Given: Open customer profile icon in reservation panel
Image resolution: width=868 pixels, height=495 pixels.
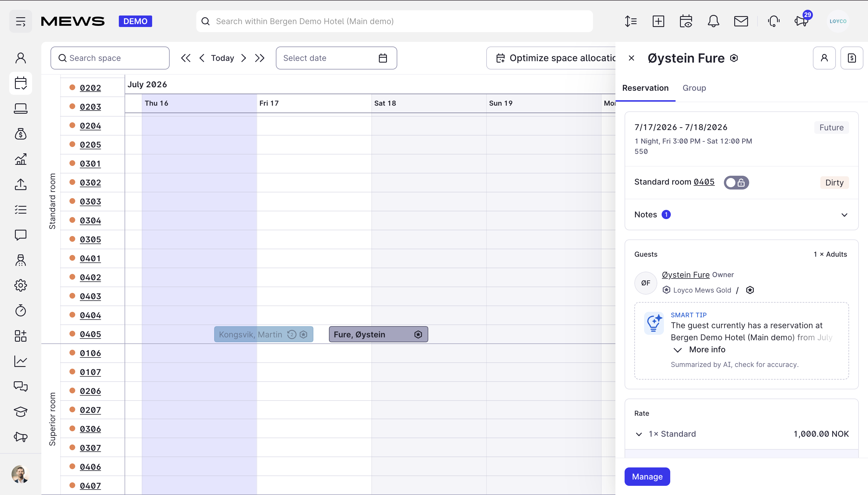Looking at the screenshot, I should (824, 58).
